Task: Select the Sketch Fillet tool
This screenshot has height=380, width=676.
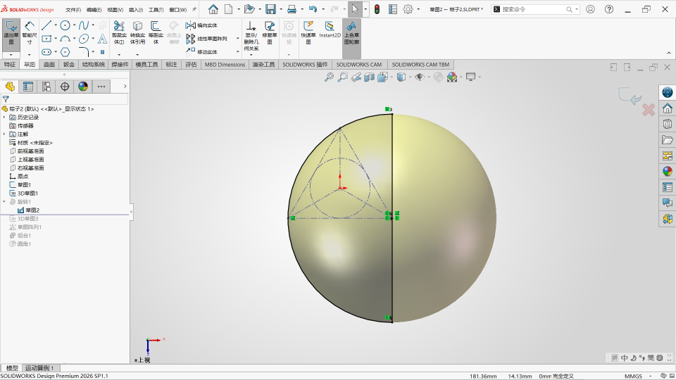Action: [x=84, y=52]
